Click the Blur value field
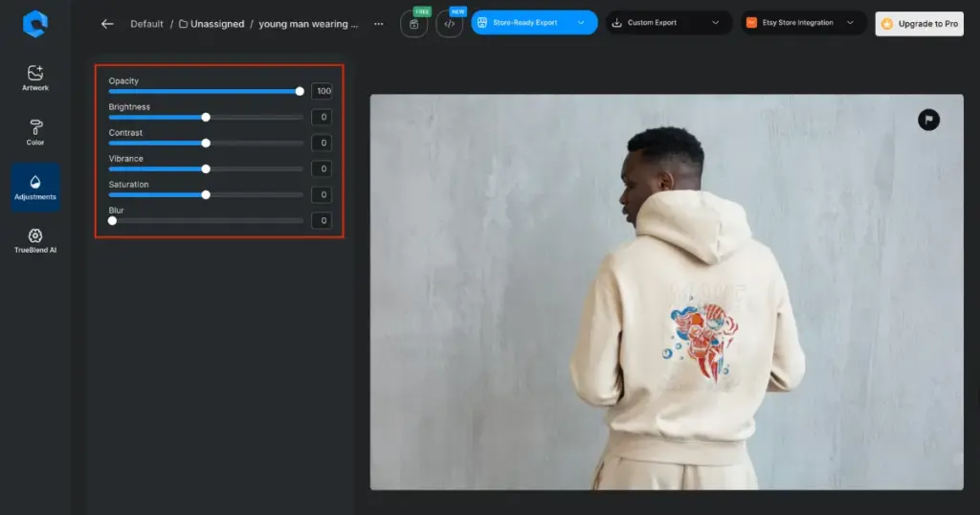This screenshot has width=980, height=515. pos(322,220)
